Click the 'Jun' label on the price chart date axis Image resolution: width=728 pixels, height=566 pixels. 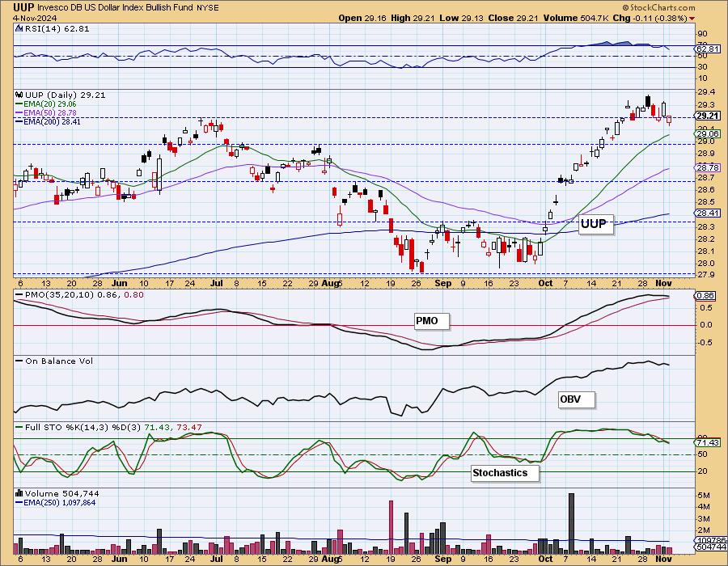(120, 283)
